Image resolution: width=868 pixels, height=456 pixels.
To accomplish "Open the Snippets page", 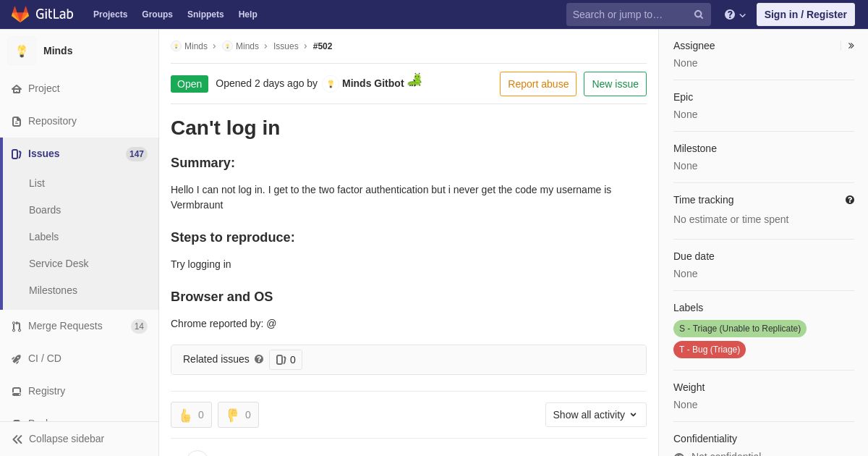I will (205, 14).
